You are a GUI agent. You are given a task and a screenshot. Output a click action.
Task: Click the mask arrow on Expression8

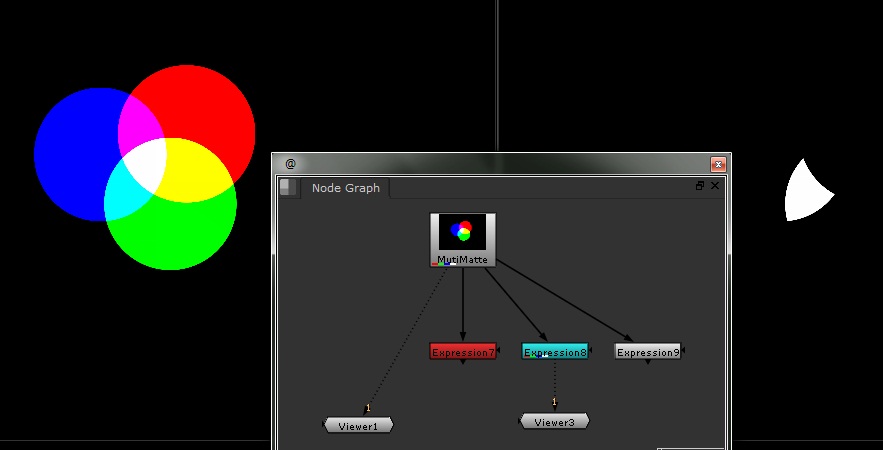click(591, 350)
